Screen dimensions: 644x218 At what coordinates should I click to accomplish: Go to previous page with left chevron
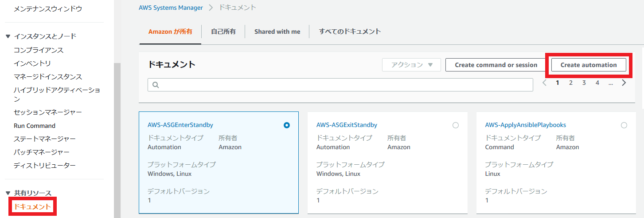(x=544, y=83)
